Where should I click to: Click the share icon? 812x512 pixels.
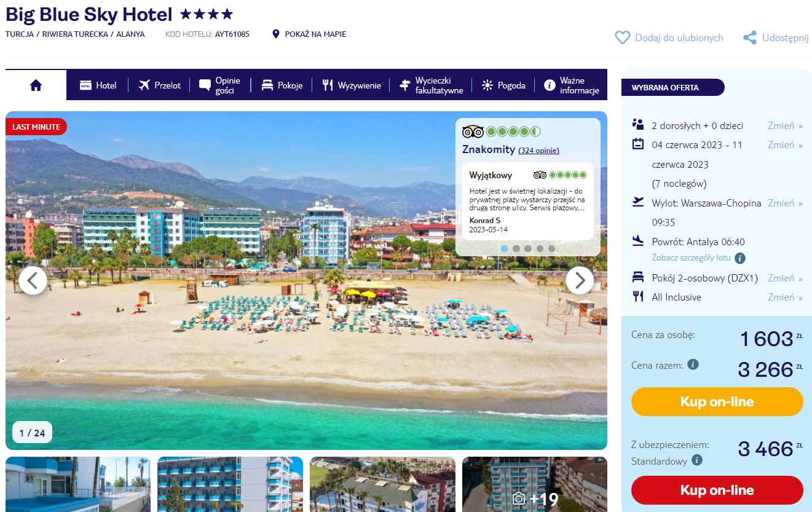coord(750,38)
